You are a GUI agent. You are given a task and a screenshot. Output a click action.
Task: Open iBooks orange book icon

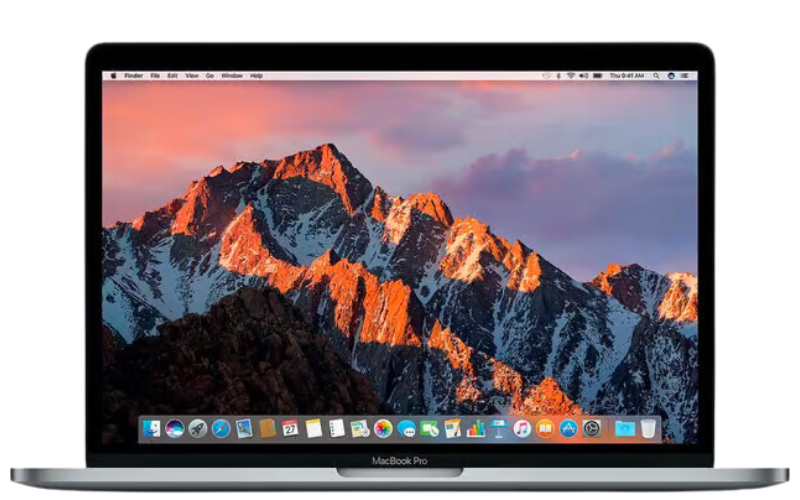[545, 429]
